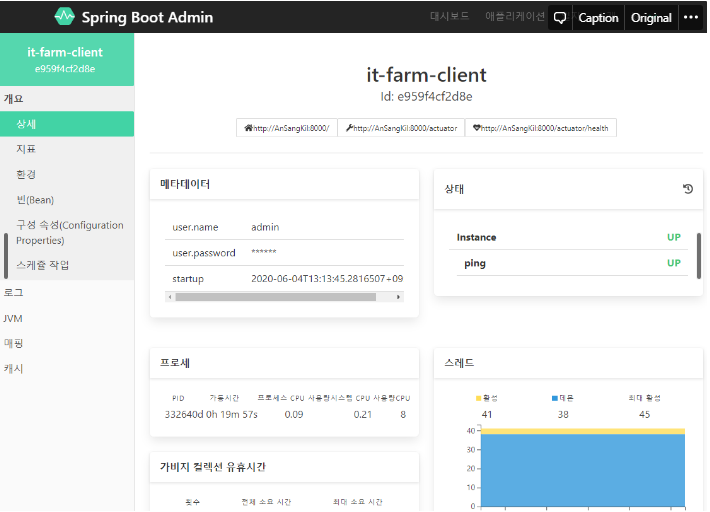This screenshot has width=710, height=512.
Task: Open 구성 속성(Configuration Properties) in sidebar
Action: tap(70, 232)
